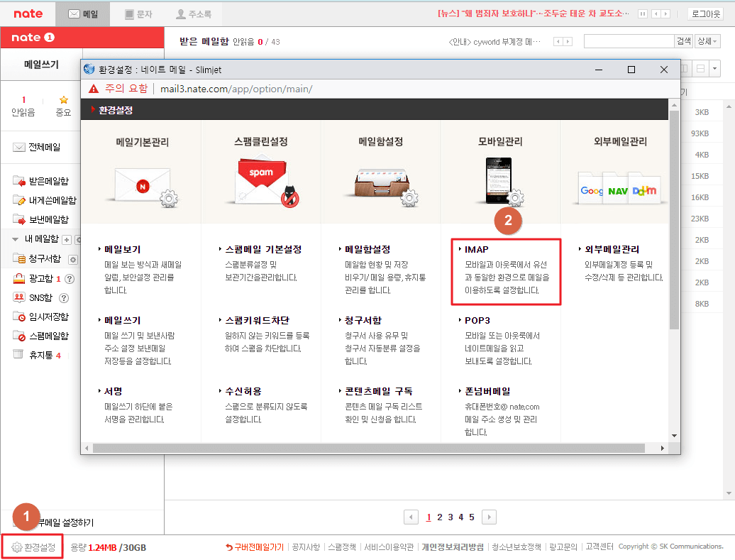
Task: Open the 스팸메일함 folder icon
Action: click(x=18, y=336)
